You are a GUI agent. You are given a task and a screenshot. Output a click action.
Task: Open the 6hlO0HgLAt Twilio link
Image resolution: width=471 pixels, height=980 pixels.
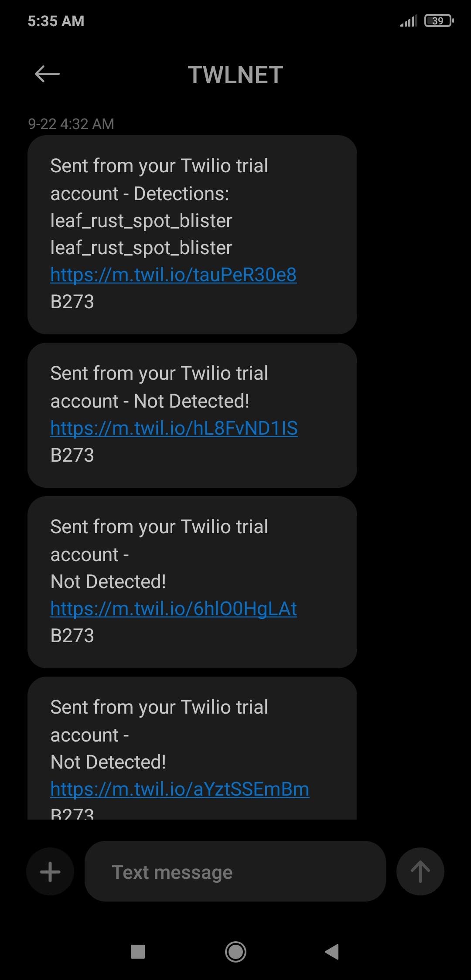174,609
